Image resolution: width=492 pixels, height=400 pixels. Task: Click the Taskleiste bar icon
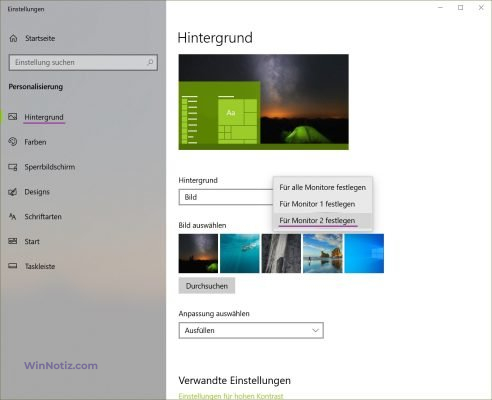point(13,266)
